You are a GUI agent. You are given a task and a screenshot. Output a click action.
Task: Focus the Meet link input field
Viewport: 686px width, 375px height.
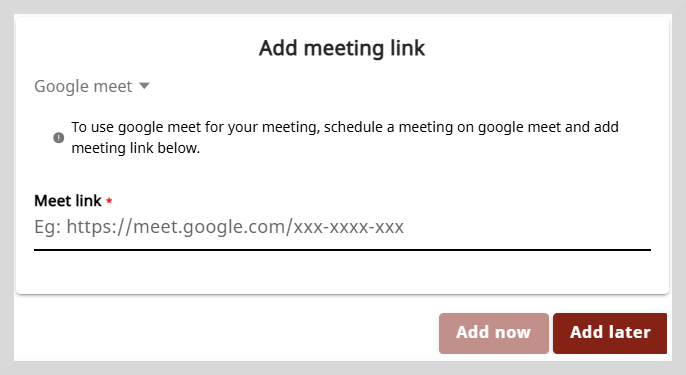(x=343, y=227)
